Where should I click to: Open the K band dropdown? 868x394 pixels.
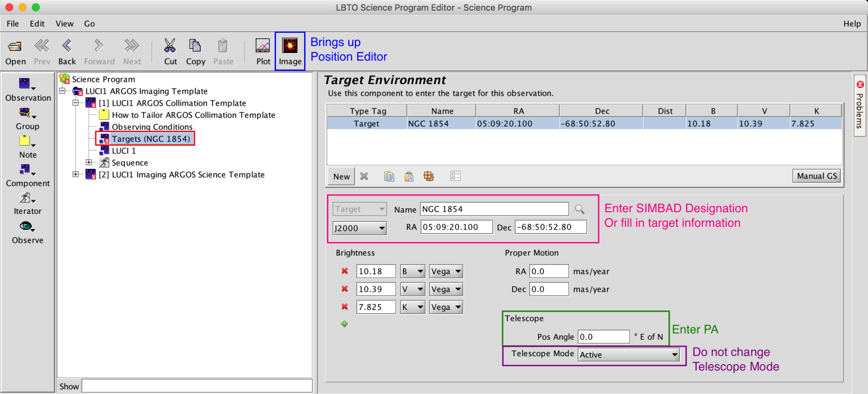[413, 308]
